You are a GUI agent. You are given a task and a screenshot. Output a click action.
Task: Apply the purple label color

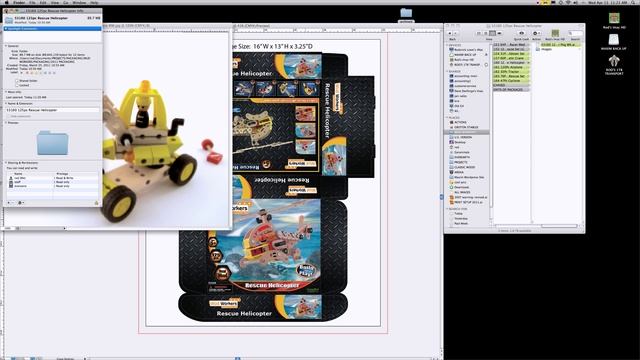(x=50, y=73)
